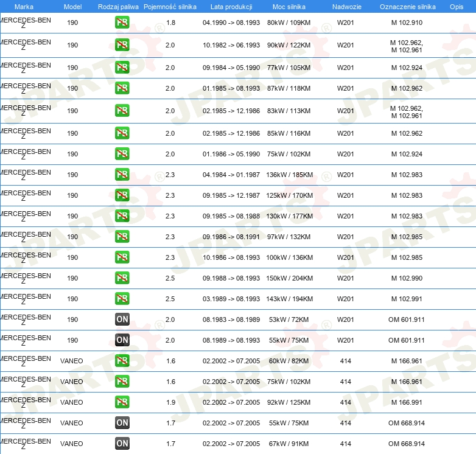Select the PB icon for VANEO 60kW / 82KM
Screen dimensions: 476x454
tap(122, 361)
